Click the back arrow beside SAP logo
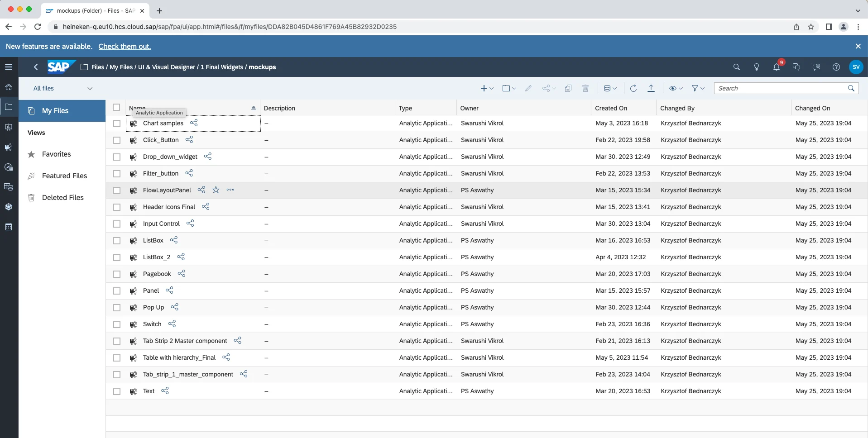Screen dimensions: 868x438 (x=36, y=67)
